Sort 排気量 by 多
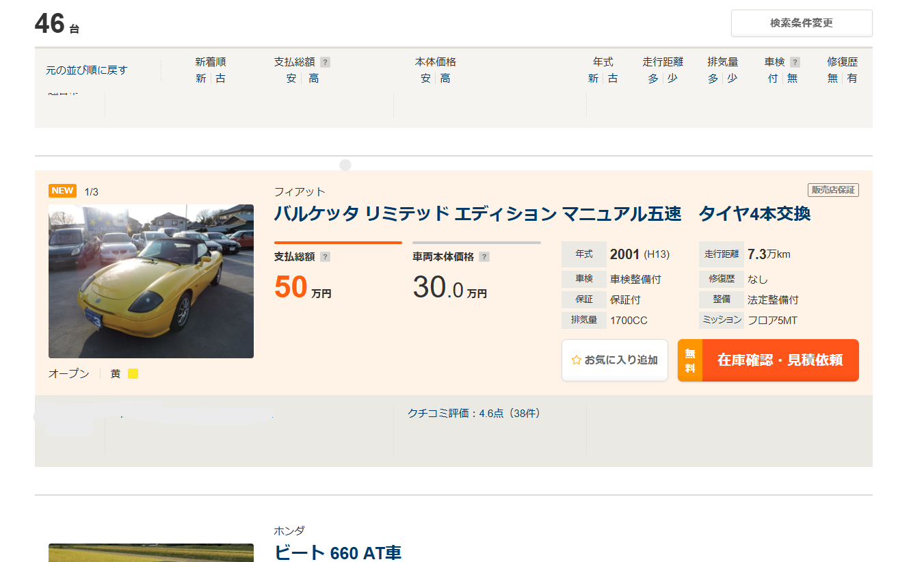 [x=713, y=78]
